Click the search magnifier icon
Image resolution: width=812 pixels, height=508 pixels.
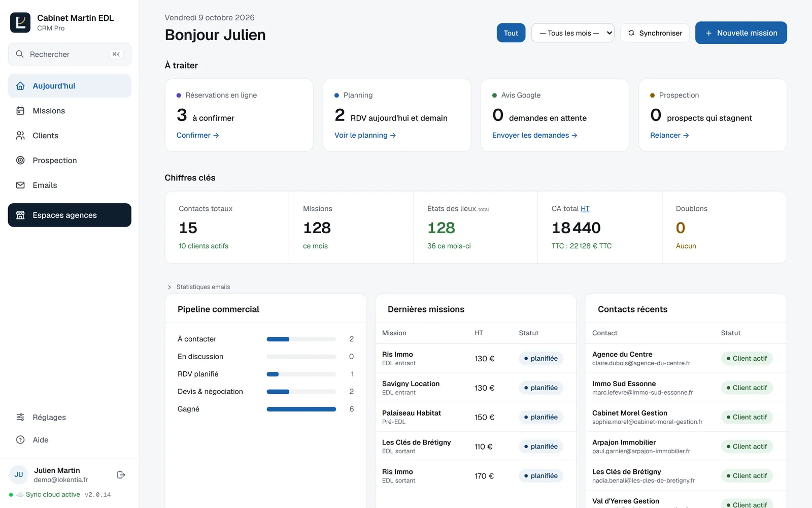[x=20, y=54]
